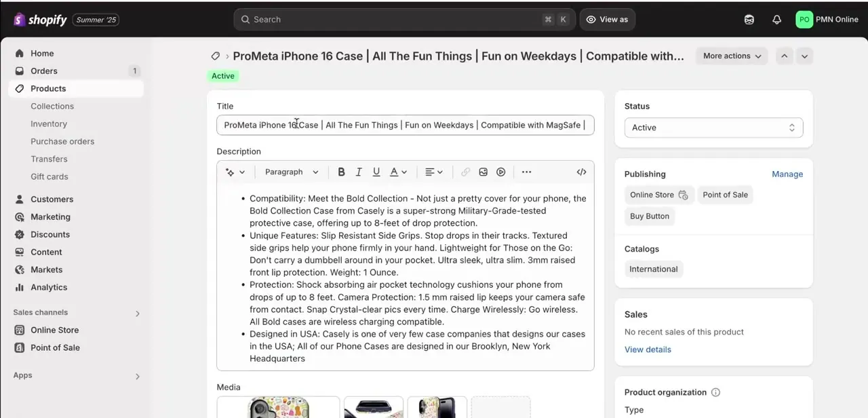Select the second product media thumbnail

[374, 407]
